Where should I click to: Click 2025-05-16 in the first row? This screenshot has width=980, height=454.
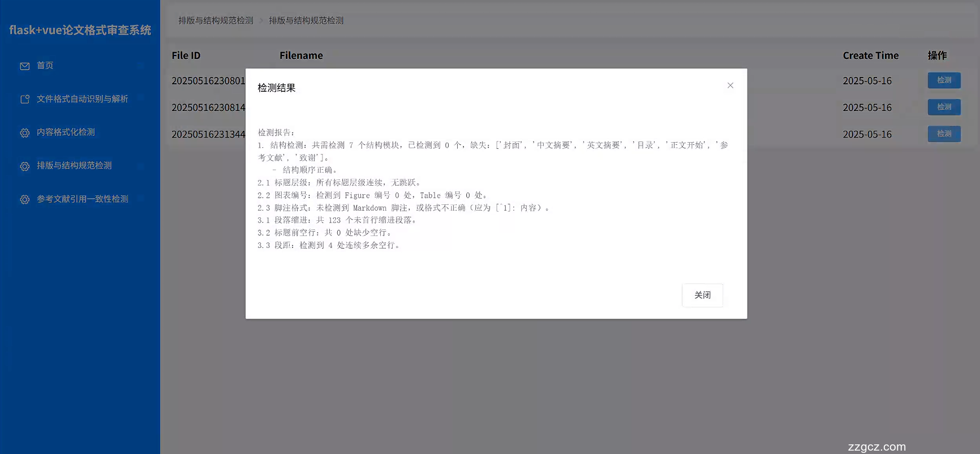click(867, 81)
